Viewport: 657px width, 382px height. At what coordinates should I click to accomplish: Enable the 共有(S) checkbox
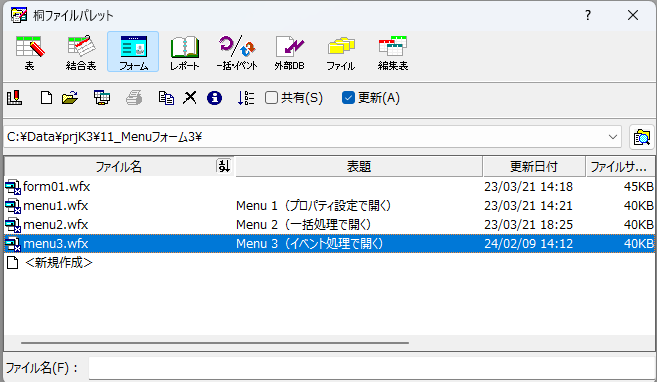pyautogui.click(x=271, y=98)
